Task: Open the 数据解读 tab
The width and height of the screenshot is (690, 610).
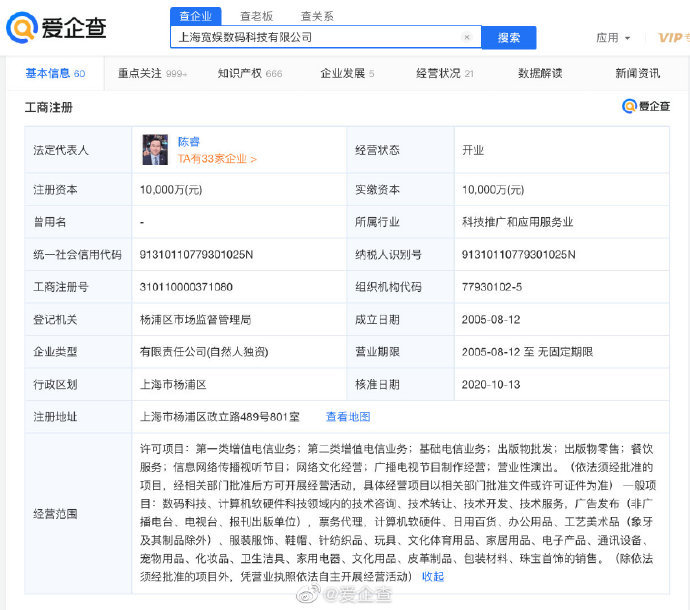Action: 540,73
